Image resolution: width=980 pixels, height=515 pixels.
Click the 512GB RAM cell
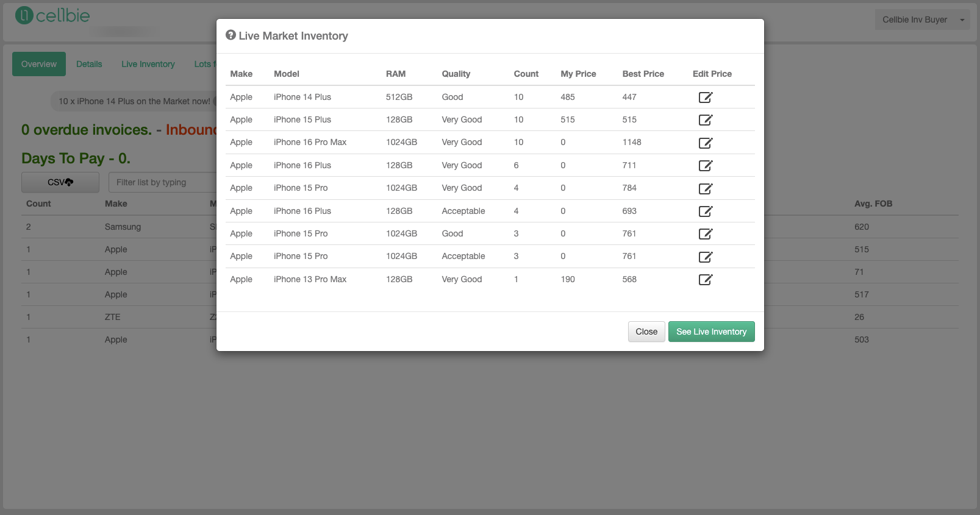[399, 97]
